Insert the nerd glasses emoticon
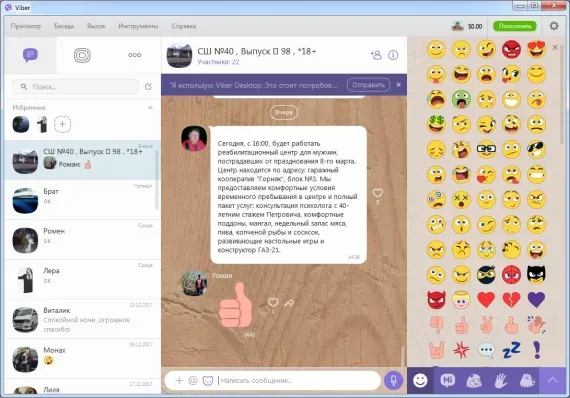 [x=486, y=149]
